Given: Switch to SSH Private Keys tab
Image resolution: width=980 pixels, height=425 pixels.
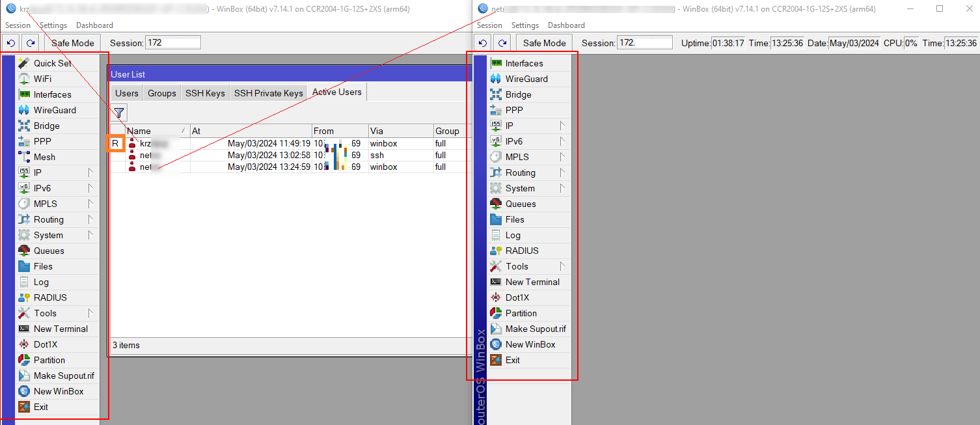Looking at the screenshot, I should pyautogui.click(x=269, y=93).
